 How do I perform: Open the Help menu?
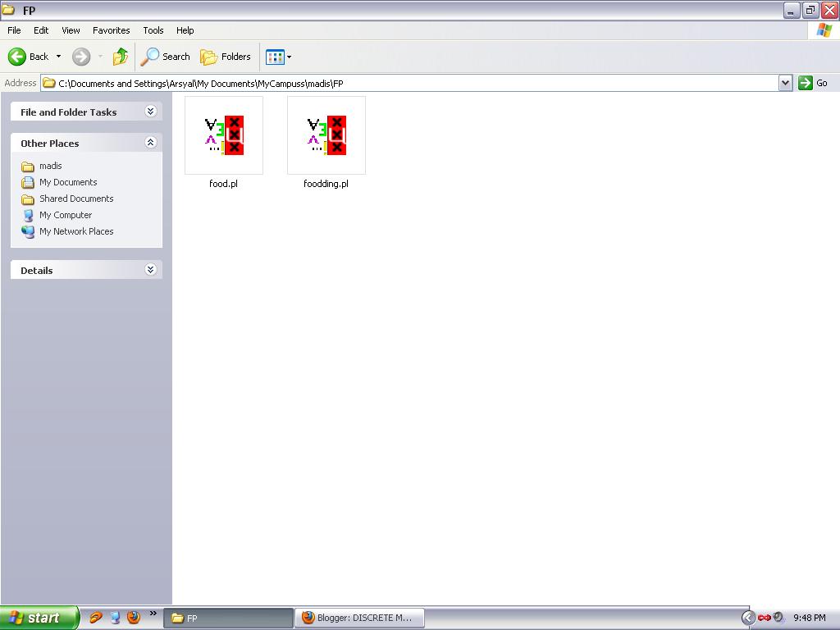pyautogui.click(x=185, y=30)
